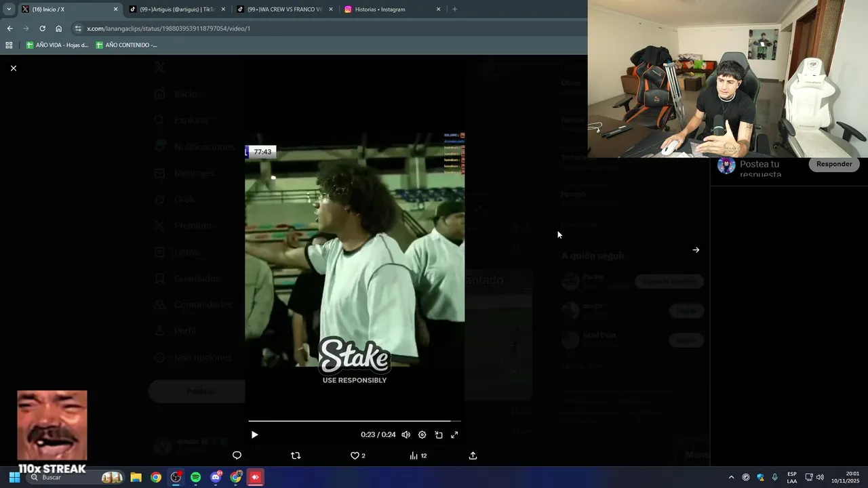
Task: Mute the video with the speaker icon
Action: click(x=406, y=435)
